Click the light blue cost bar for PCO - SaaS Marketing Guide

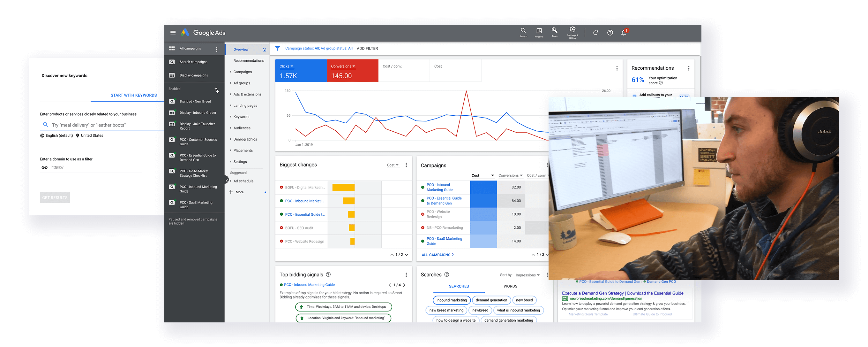pyautogui.click(x=483, y=242)
